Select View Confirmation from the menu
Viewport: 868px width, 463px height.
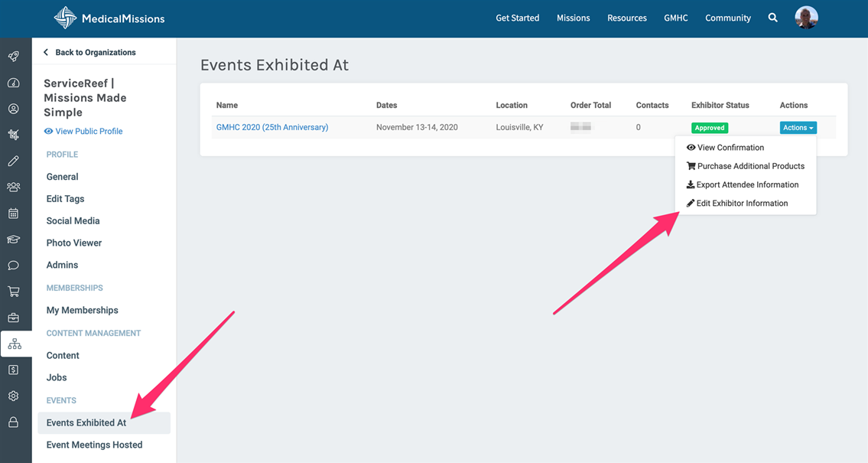[x=730, y=148]
